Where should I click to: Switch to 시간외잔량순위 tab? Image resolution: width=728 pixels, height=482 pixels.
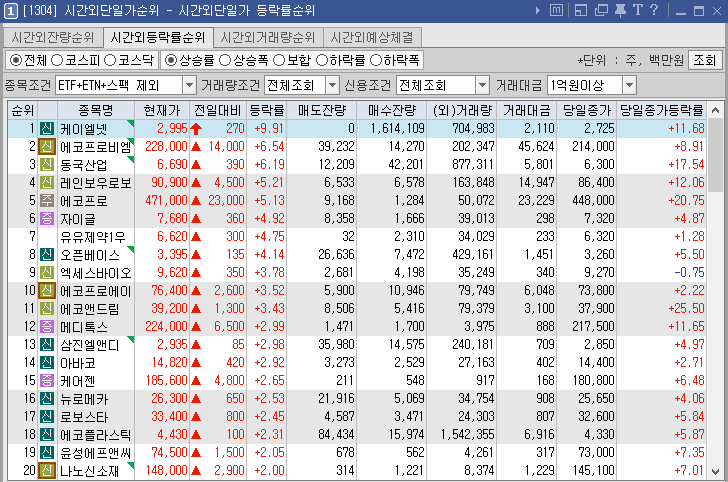coord(53,37)
